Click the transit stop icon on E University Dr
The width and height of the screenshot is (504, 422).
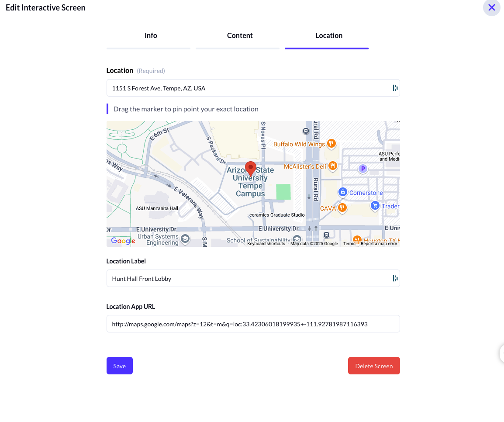pyautogui.click(x=327, y=235)
